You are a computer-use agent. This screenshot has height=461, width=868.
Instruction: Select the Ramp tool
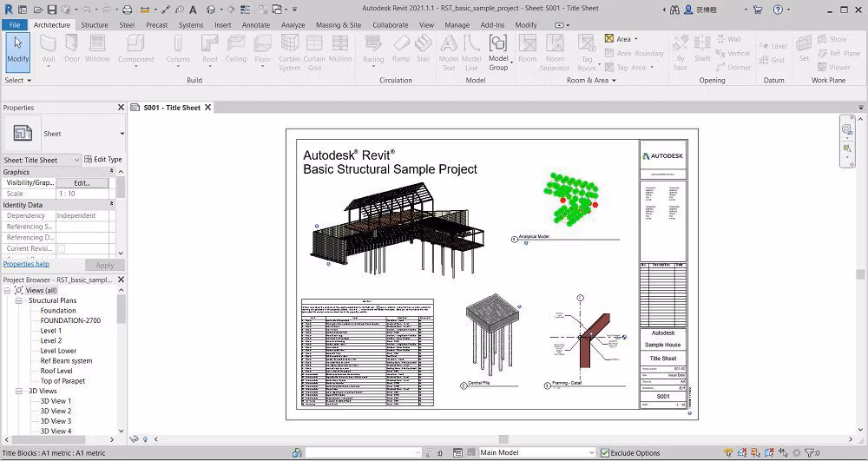(401, 48)
